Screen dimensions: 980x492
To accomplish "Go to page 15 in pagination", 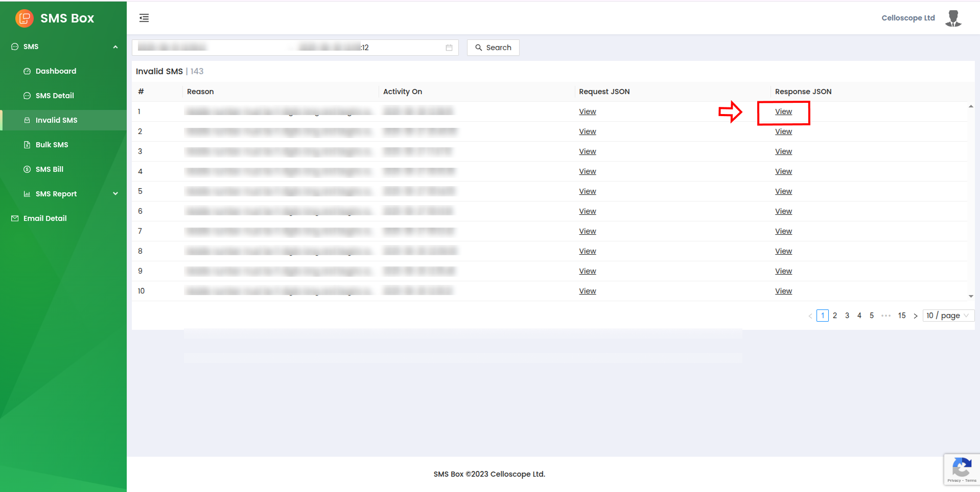I will (902, 316).
